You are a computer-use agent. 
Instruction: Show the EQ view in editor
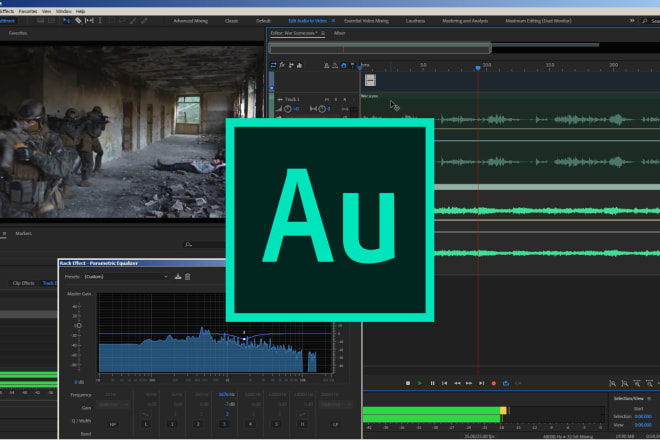(299, 65)
